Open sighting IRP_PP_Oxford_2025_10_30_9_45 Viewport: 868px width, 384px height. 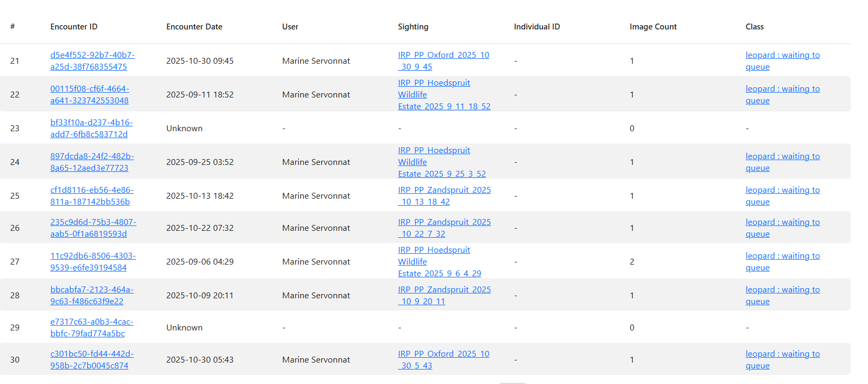pyautogui.click(x=443, y=55)
